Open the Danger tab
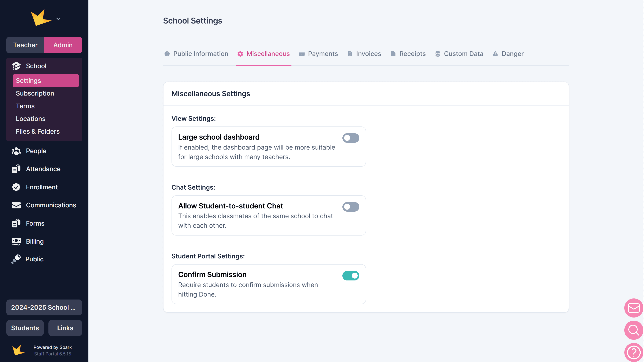644x362 pixels. coord(508,54)
